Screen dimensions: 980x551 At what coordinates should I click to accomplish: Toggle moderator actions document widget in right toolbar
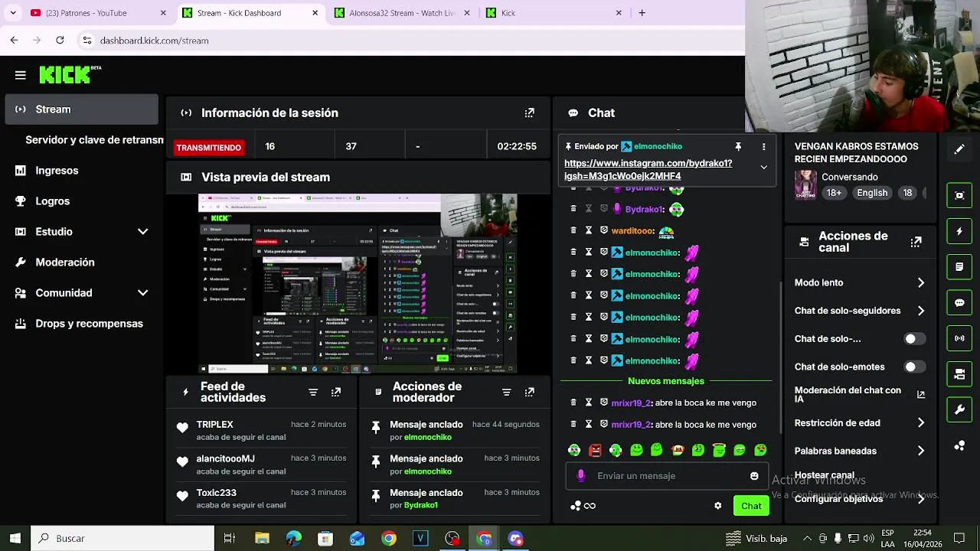[x=959, y=267]
